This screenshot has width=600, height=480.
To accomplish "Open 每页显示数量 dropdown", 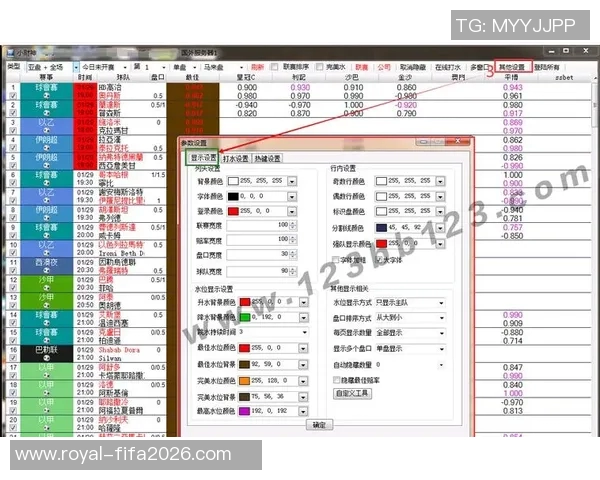I will click(x=442, y=333).
